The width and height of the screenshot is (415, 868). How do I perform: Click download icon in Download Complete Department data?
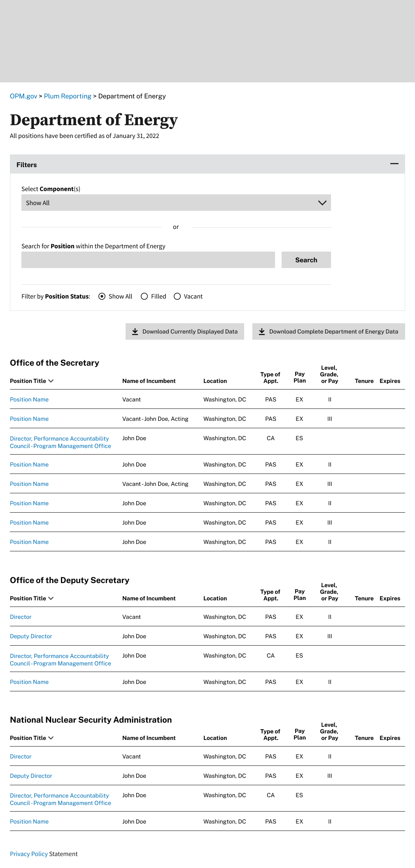point(262,331)
